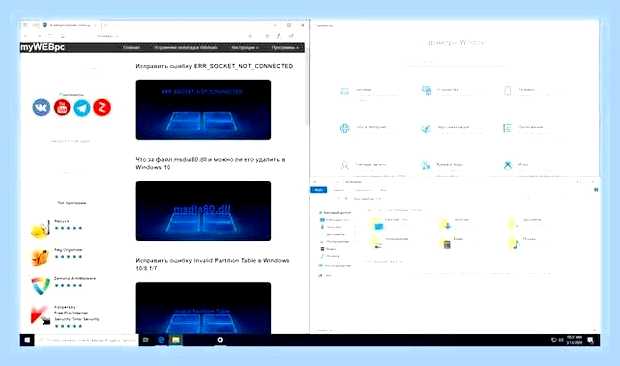Click the share icon in browser toolbar
The height and width of the screenshot is (366, 620).
click(291, 36)
